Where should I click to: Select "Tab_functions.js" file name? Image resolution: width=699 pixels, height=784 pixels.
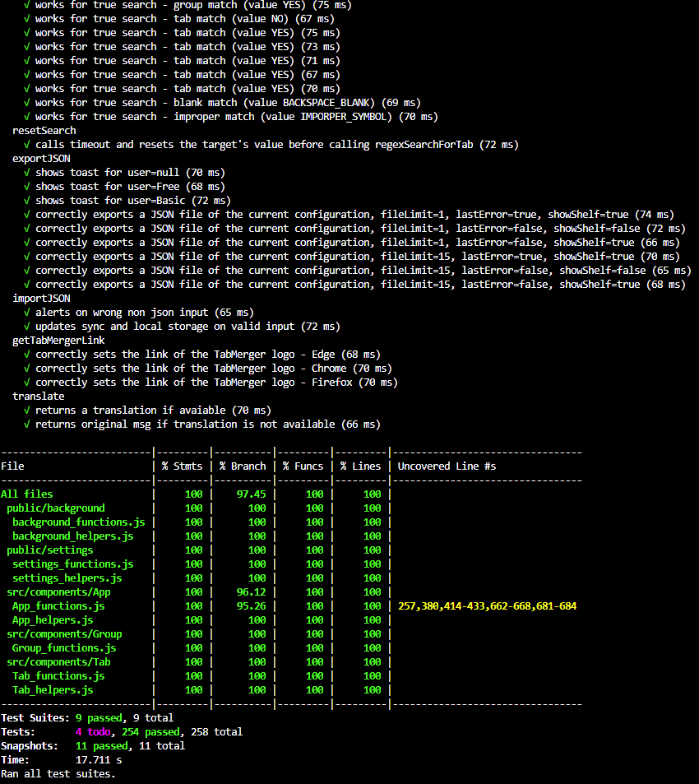(58, 676)
